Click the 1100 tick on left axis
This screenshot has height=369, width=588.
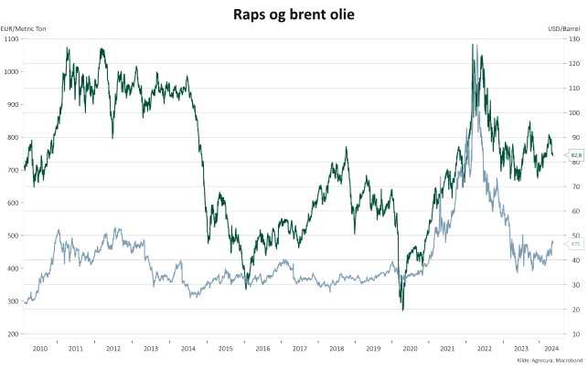coord(11,39)
